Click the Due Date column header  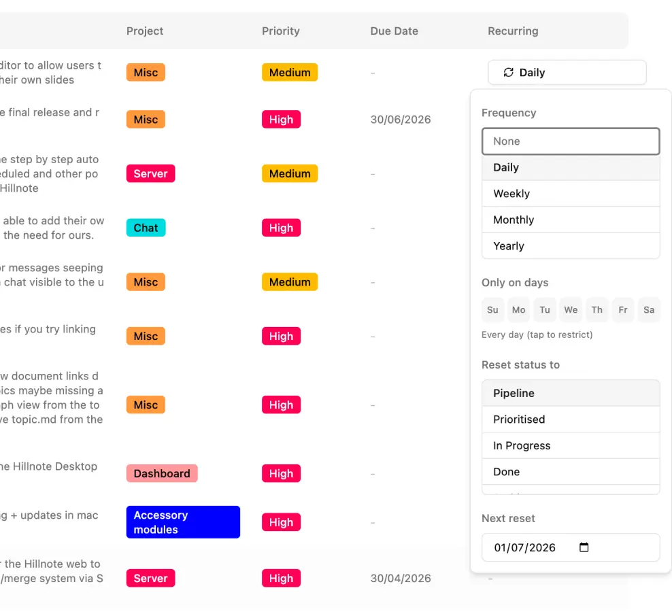[394, 31]
